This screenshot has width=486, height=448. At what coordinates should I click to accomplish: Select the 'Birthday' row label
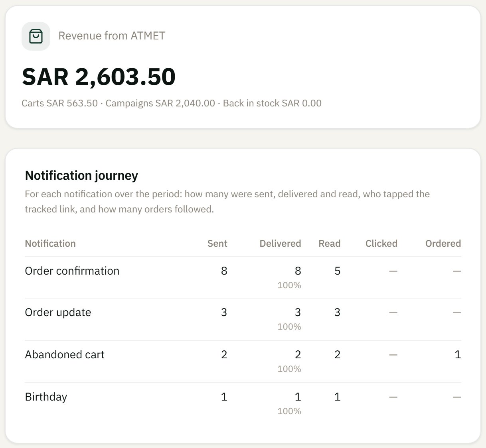46,397
